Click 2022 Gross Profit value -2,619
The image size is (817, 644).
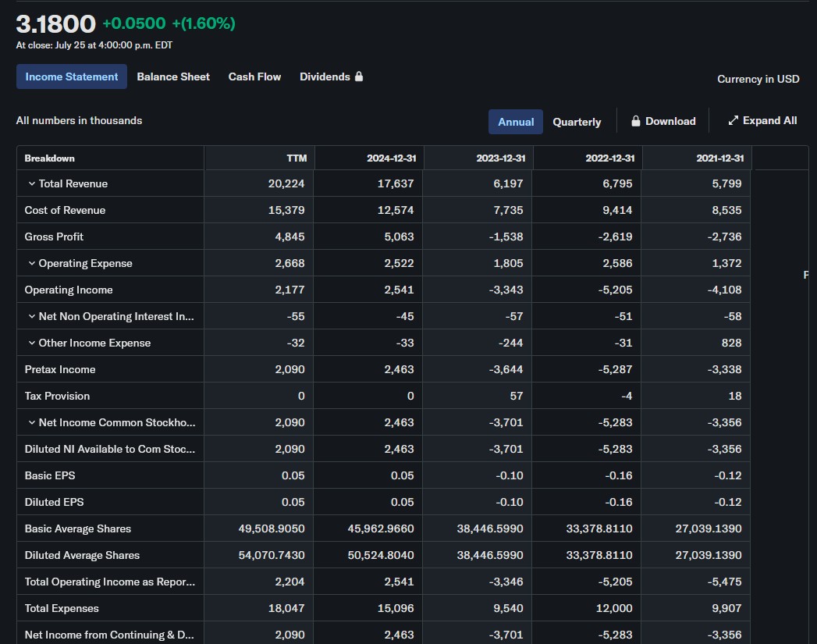[x=615, y=237]
